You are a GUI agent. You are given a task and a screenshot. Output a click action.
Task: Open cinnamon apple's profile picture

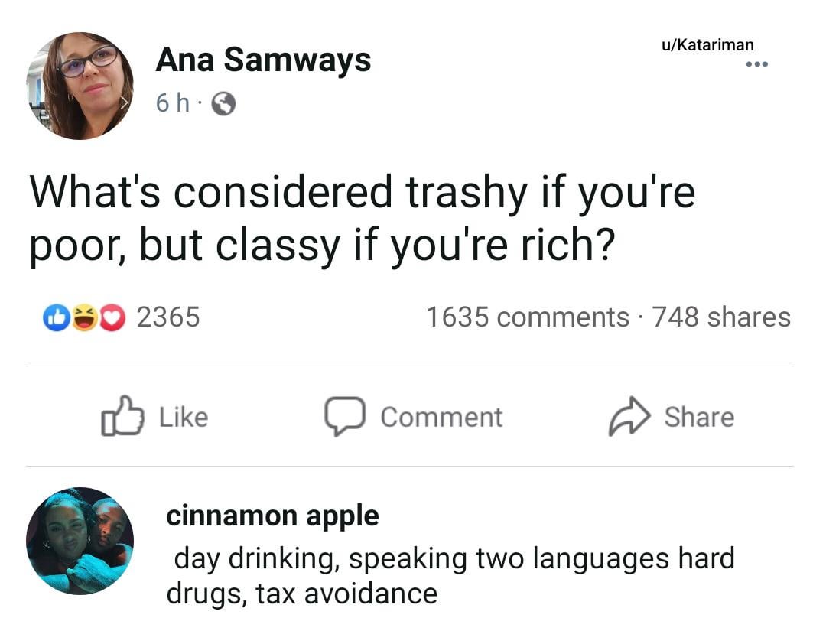tap(80, 541)
